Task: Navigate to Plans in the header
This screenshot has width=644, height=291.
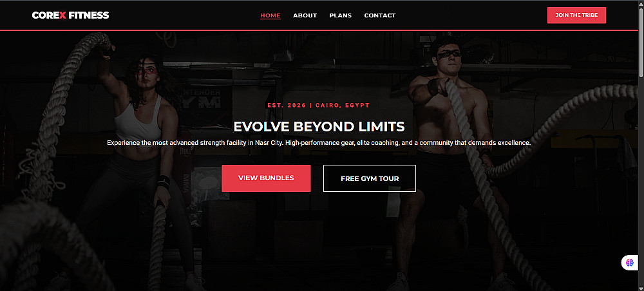Action: [341, 15]
